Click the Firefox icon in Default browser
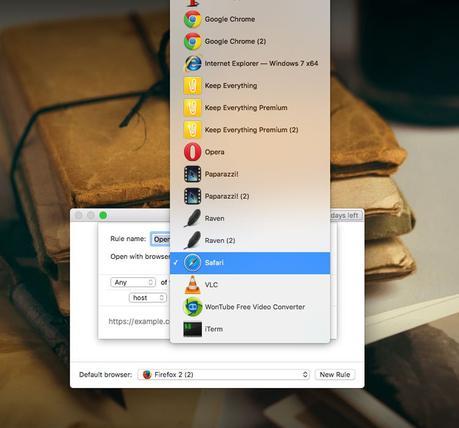Screen dimensions: 459x428 coord(147,374)
